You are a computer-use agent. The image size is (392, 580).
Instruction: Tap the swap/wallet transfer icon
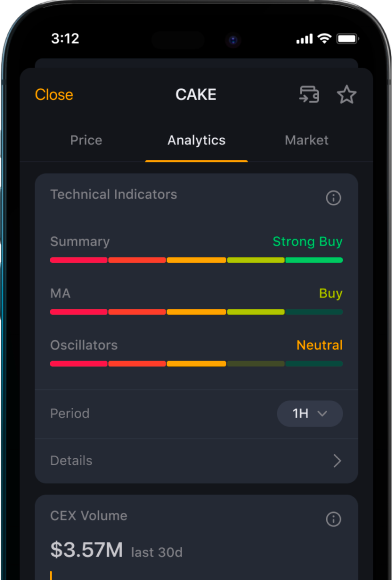click(309, 94)
